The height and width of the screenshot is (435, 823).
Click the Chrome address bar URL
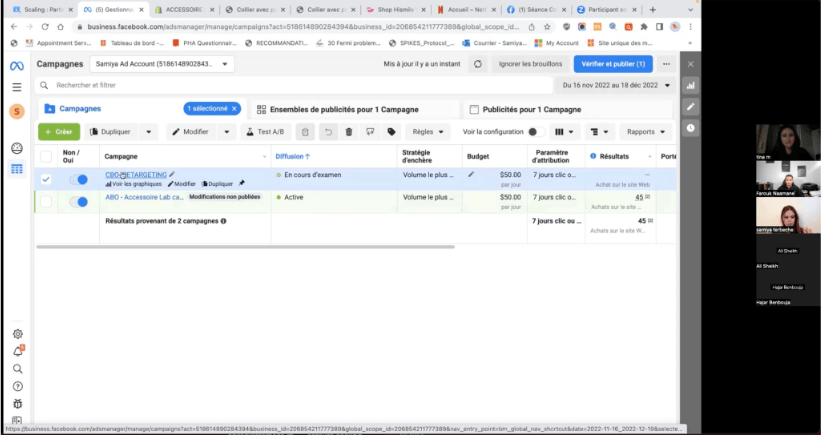(303, 27)
